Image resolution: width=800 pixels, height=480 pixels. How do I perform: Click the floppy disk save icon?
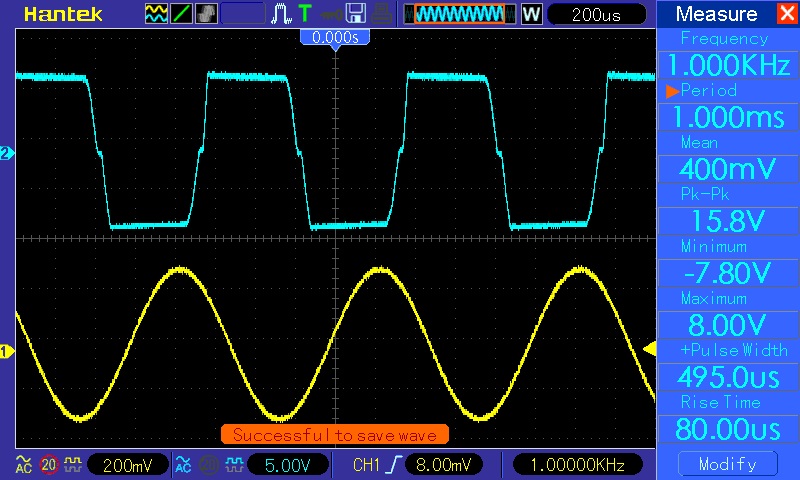pos(355,14)
